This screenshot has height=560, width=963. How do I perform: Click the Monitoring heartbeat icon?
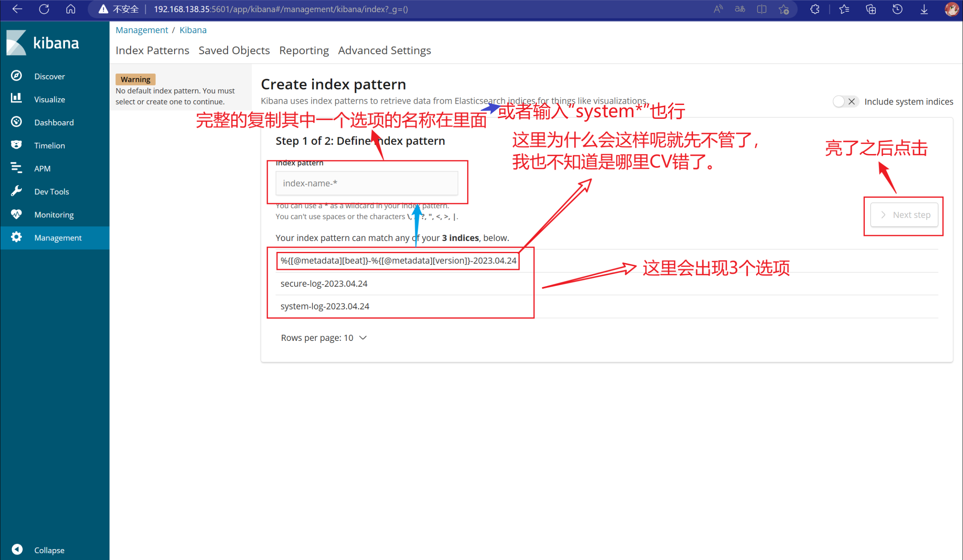16,214
